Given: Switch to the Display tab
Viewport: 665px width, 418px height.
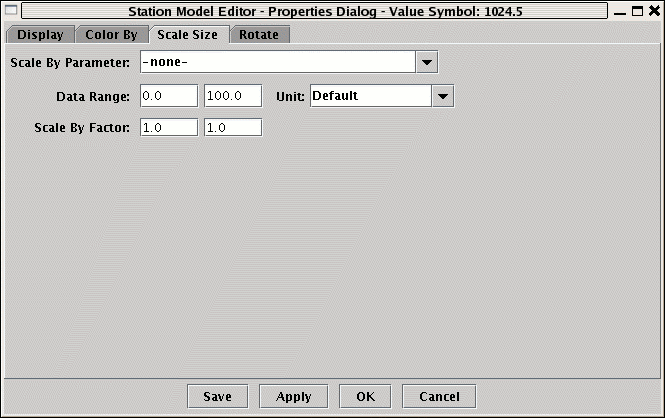Looking at the screenshot, I should (39, 34).
